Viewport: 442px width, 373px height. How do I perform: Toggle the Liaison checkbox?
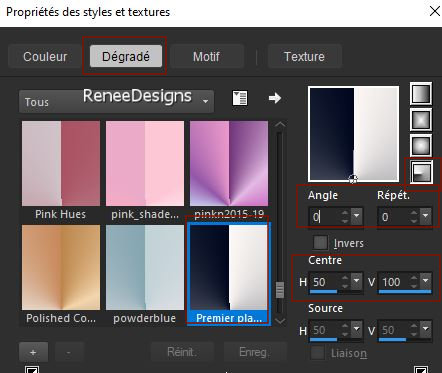(317, 353)
